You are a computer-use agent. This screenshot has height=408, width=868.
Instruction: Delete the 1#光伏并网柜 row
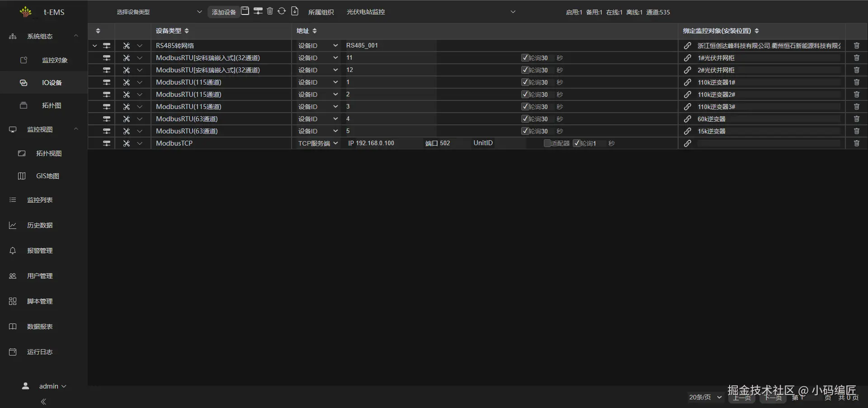tap(856, 58)
